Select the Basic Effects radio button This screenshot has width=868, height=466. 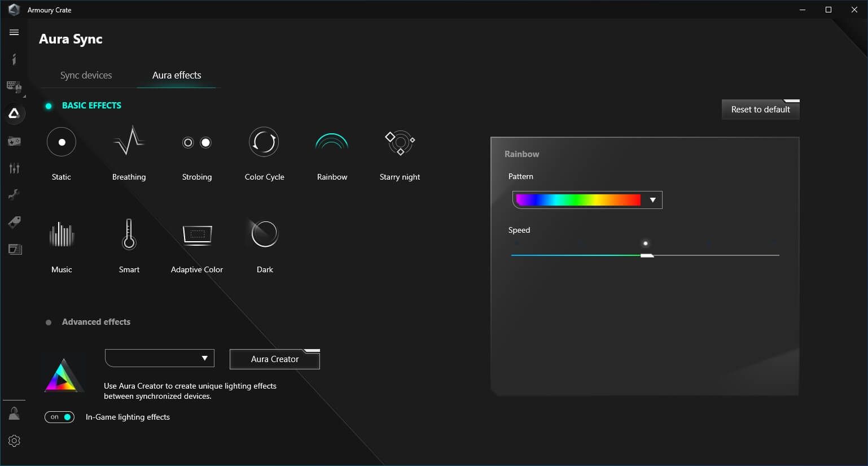pyautogui.click(x=49, y=106)
